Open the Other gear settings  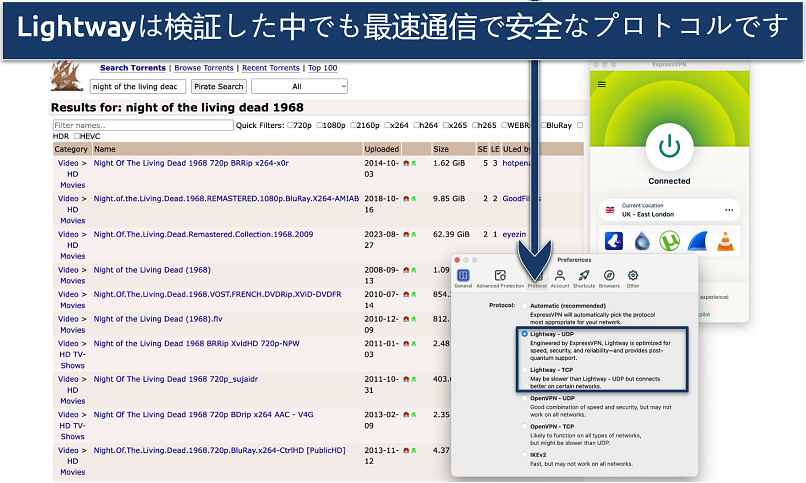pyautogui.click(x=633, y=277)
